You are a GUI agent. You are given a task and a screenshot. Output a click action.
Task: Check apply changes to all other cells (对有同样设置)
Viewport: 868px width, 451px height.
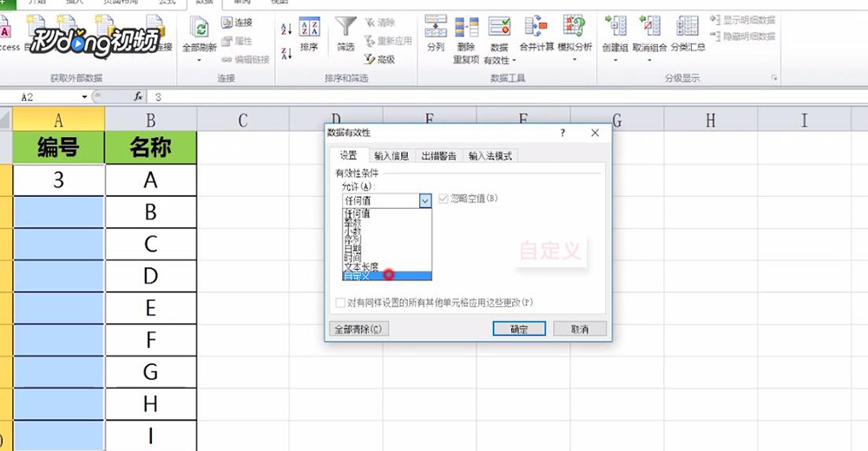point(340,303)
